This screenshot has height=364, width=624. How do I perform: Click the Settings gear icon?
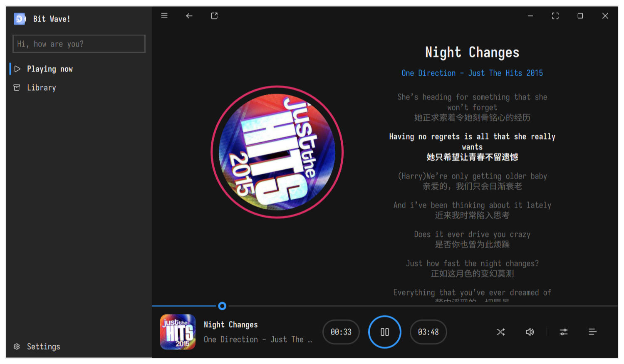(17, 347)
